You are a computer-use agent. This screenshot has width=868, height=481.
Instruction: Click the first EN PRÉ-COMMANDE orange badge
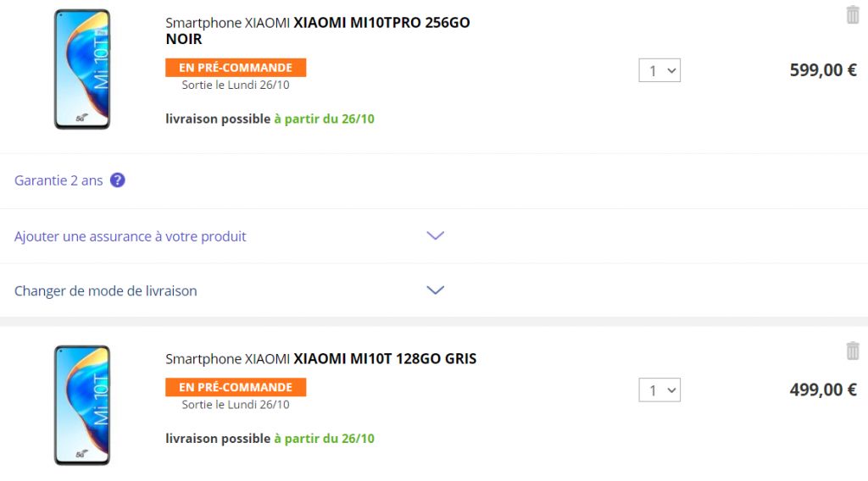(236, 68)
